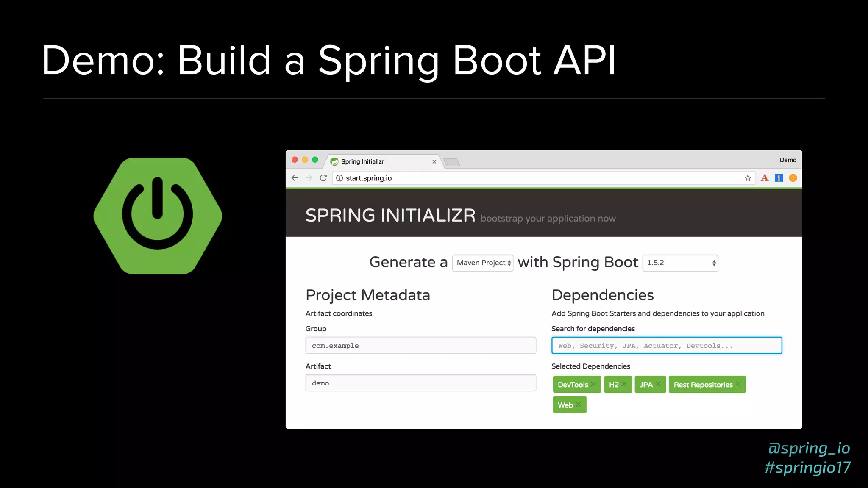
Task: Focus the start.spring.io address bar
Action: pyautogui.click(x=543, y=178)
